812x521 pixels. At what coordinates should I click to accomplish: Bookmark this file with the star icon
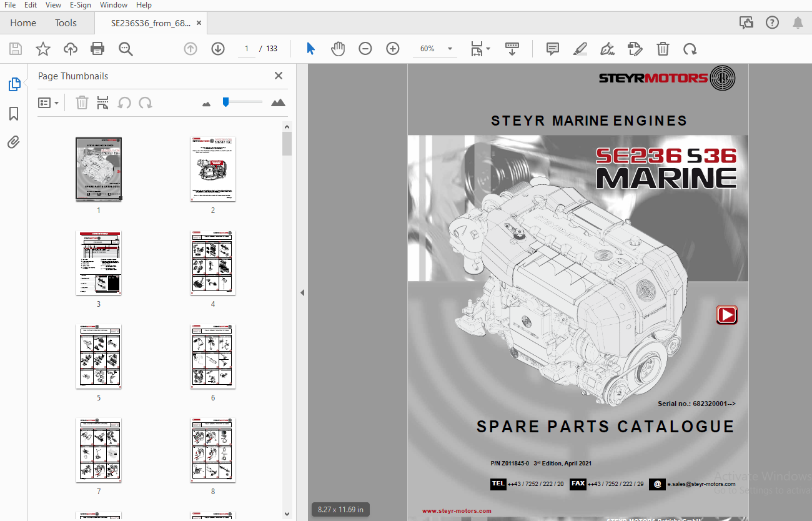(43, 49)
